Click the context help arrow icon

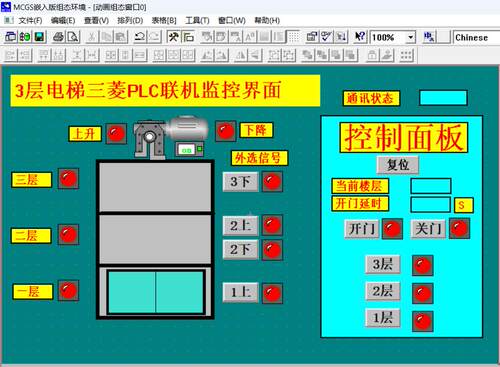360,37
